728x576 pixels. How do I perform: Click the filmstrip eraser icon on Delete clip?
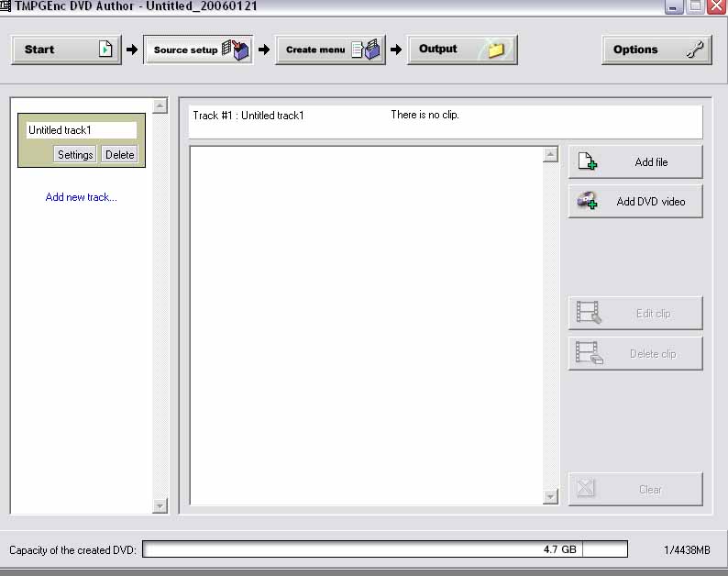tap(589, 352)
